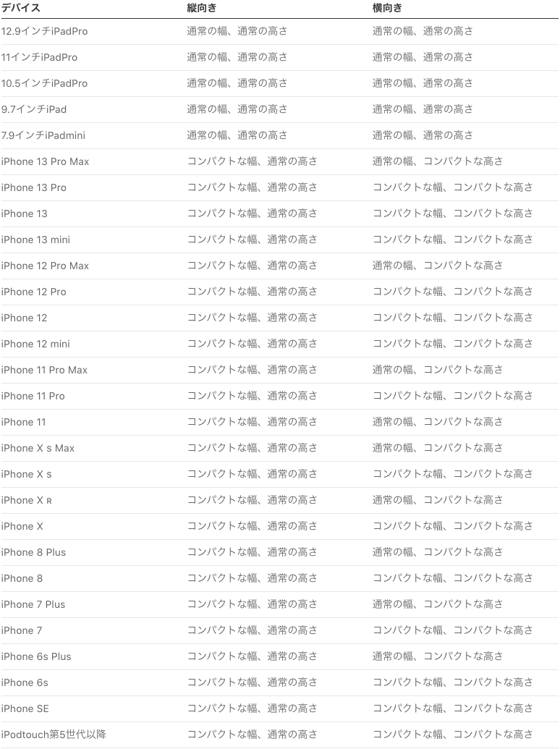The width and height of the screenshot is (560, 749).
Task: Click the 横向き column header
Action: 387,8
